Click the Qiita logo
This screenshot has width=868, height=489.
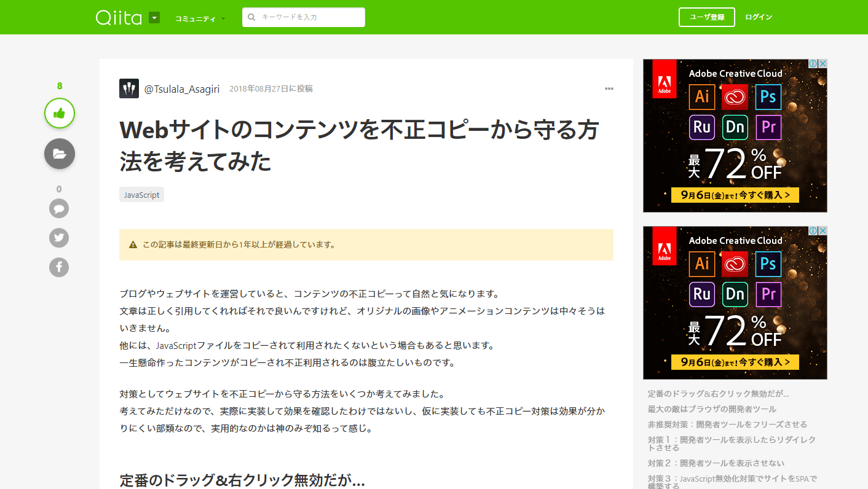click(119, 17)
